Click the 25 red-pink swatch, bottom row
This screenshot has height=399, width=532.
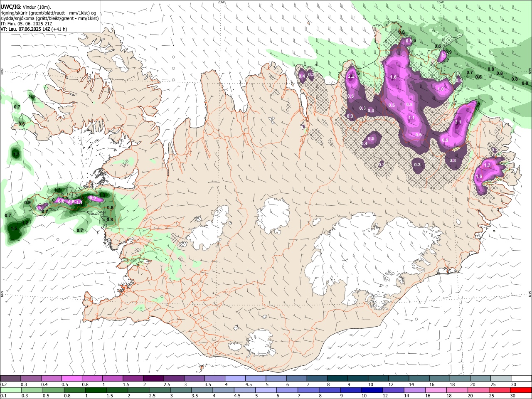tap(500, 390)
